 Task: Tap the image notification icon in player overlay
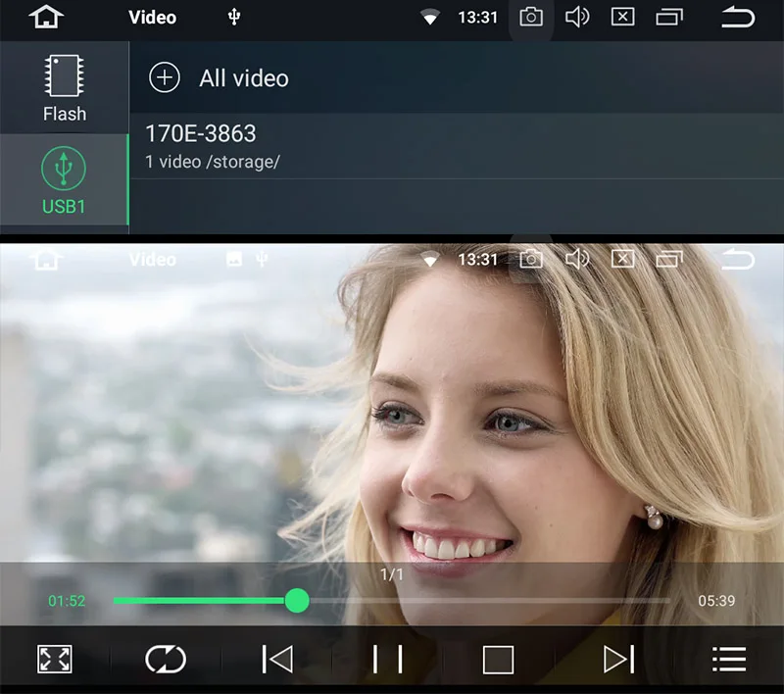tap(234, 259)
